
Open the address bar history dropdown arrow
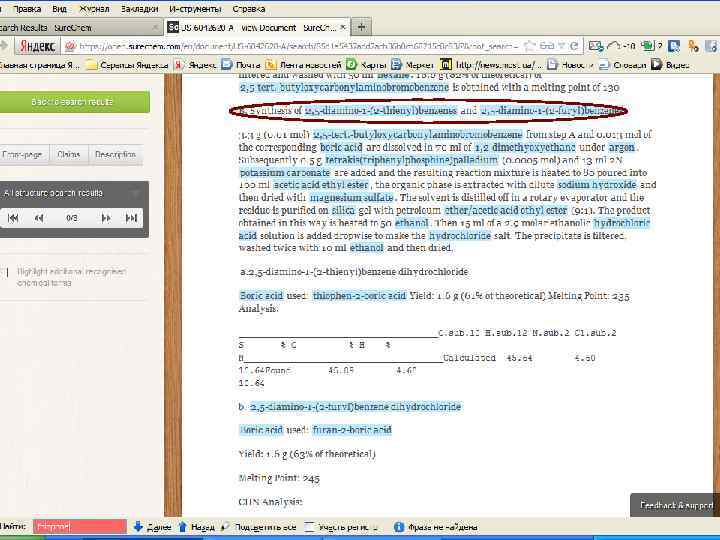pyautogui.click(x=562, y=46)
